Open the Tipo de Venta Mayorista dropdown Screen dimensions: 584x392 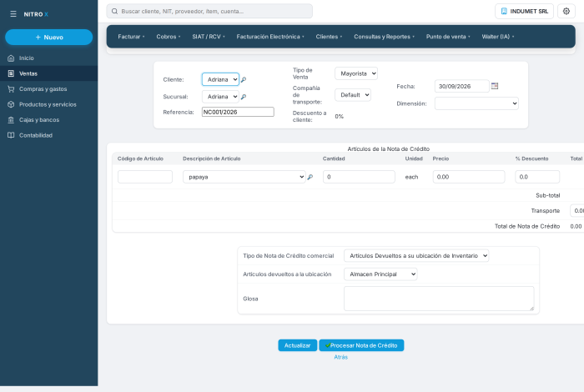(356, 73)
